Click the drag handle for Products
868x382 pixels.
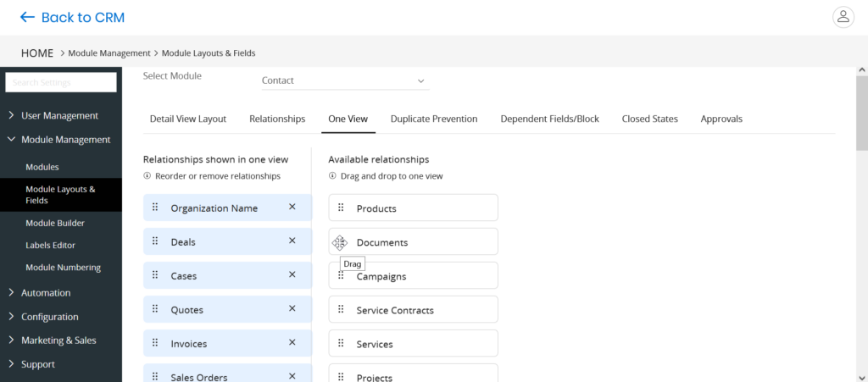(341, 208)
